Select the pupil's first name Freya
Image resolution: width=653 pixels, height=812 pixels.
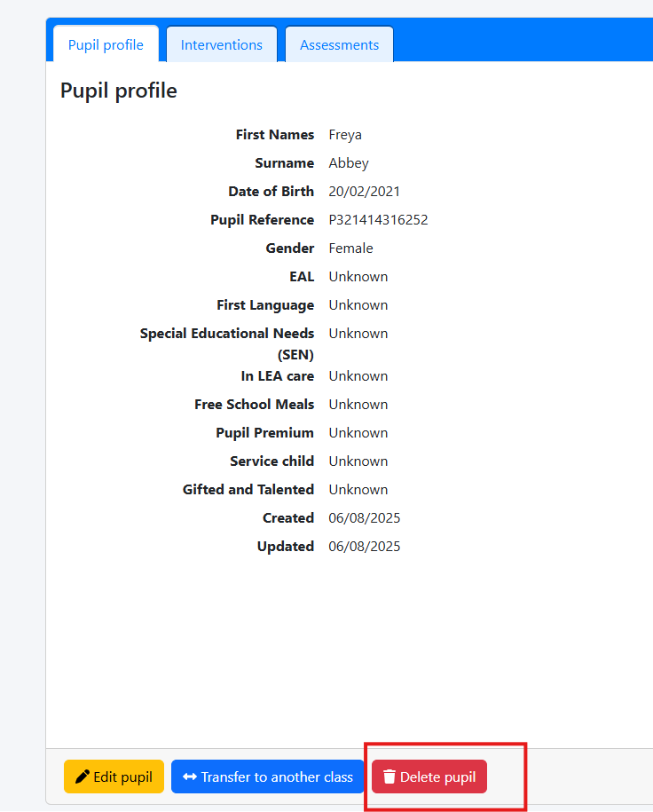click(345, 134)
